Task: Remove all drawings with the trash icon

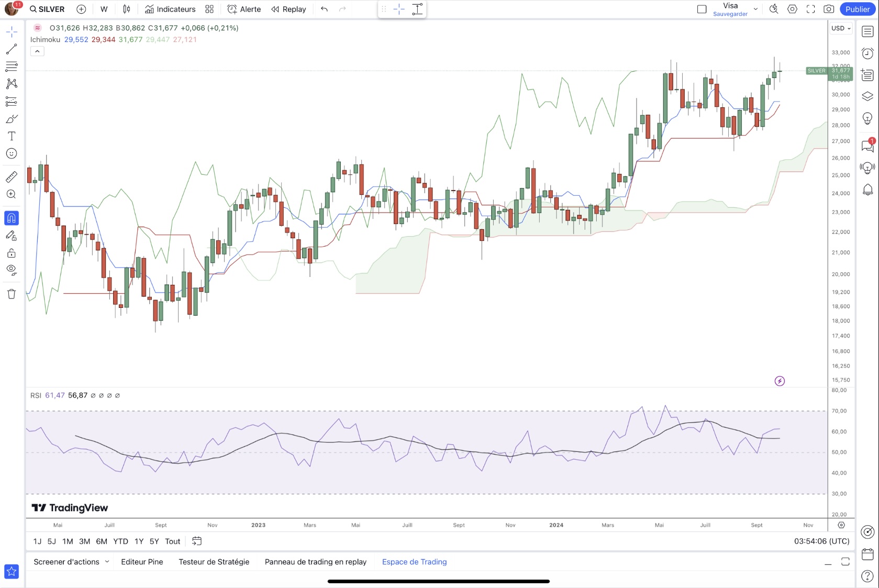Action: click(x=11, y=294)
